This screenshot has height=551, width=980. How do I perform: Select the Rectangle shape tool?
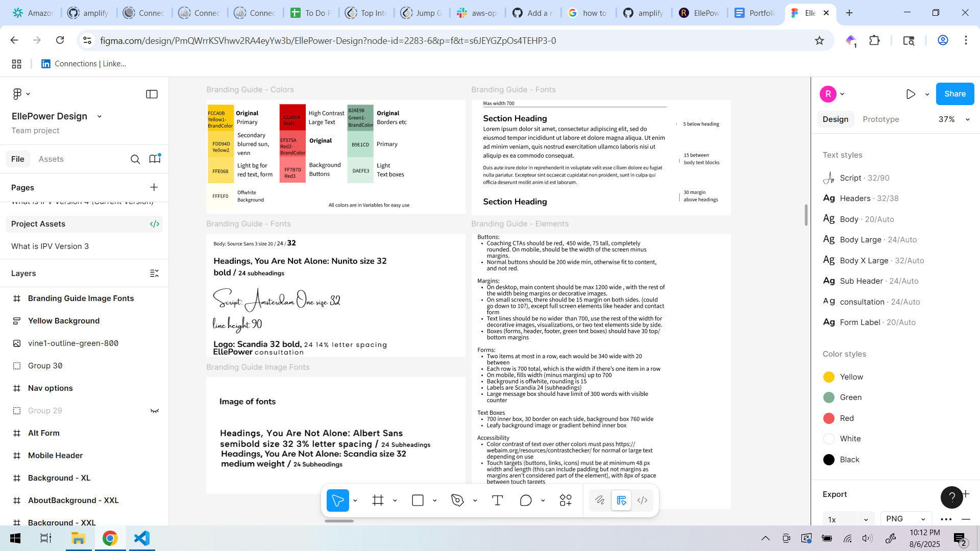click(416, 500)
